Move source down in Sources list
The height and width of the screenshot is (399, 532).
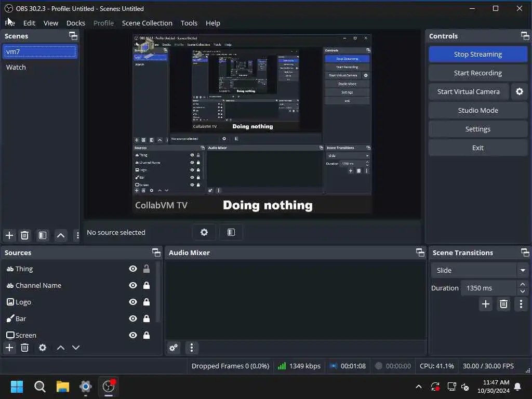[76, 348]
